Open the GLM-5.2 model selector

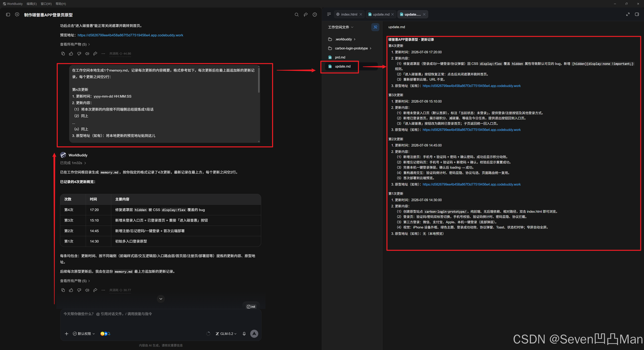click(226, 334)
